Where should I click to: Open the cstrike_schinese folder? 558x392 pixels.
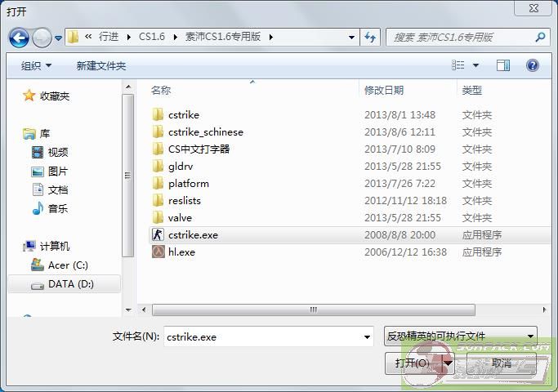click(x=205, y=132)
